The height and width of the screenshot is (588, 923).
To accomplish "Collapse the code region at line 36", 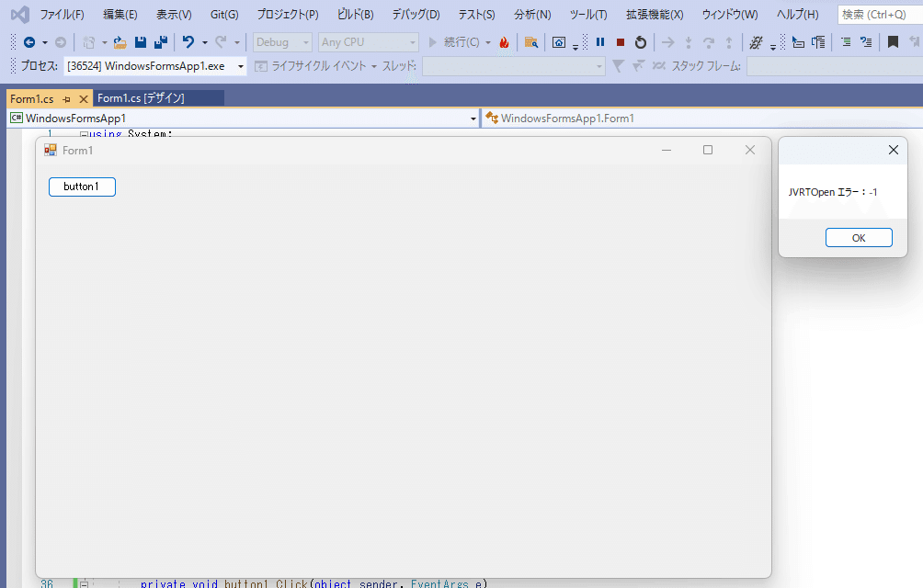I will click(84, 584).
